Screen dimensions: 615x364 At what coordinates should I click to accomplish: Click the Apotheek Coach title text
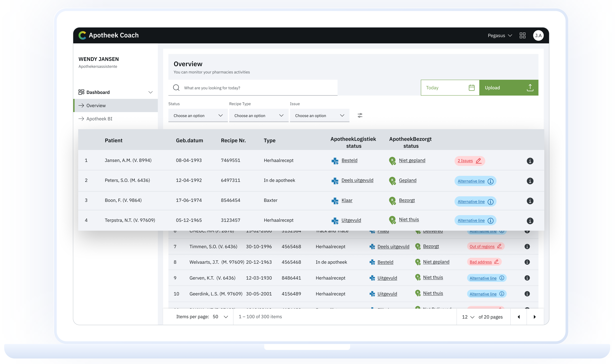tap(114, 35)
